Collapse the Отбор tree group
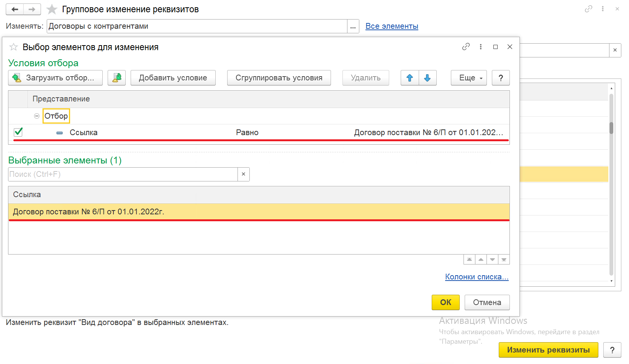629x364 pixels. pos(37,116)
